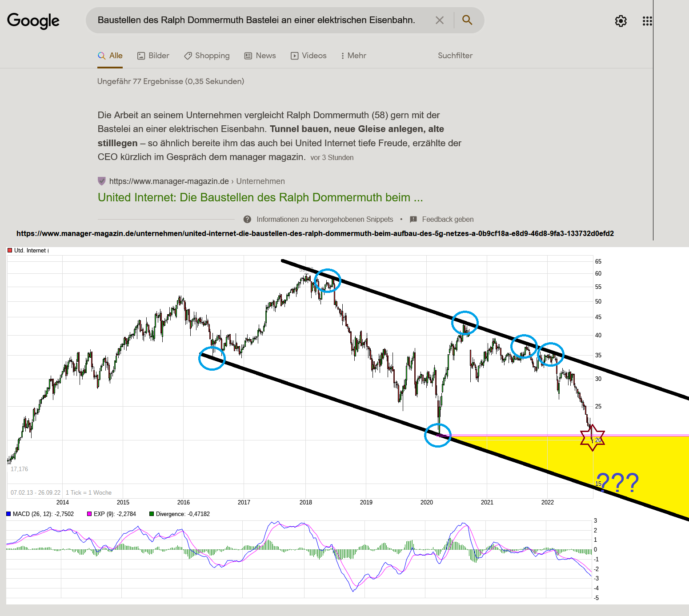Clear the search query with the X icon
The height and width of the screenshot is (616, 689).
[x=440, y=20]
